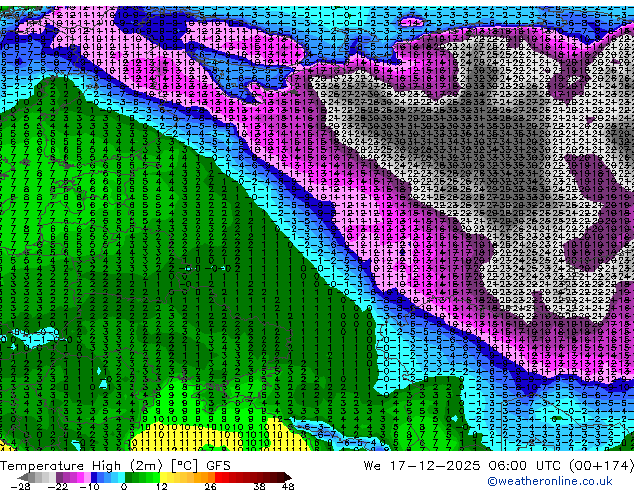
Task: Click the 'Temperature High (2m) [°C] GFS' title
Action: tap(115, 466)
